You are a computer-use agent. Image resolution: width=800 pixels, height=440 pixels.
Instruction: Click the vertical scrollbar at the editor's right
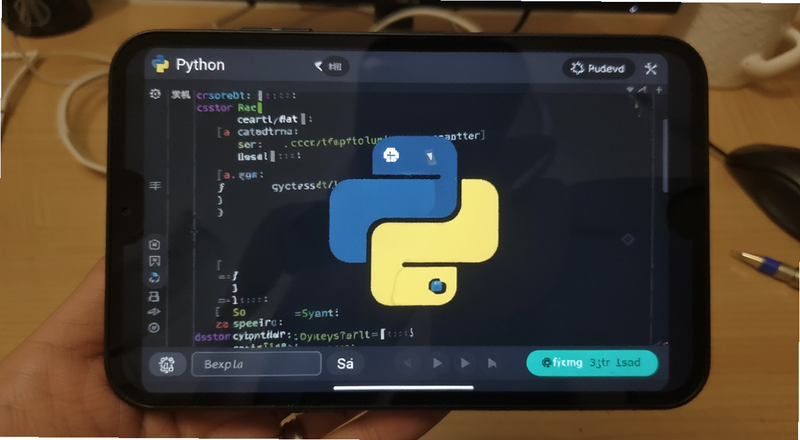(x=665, y=156)
